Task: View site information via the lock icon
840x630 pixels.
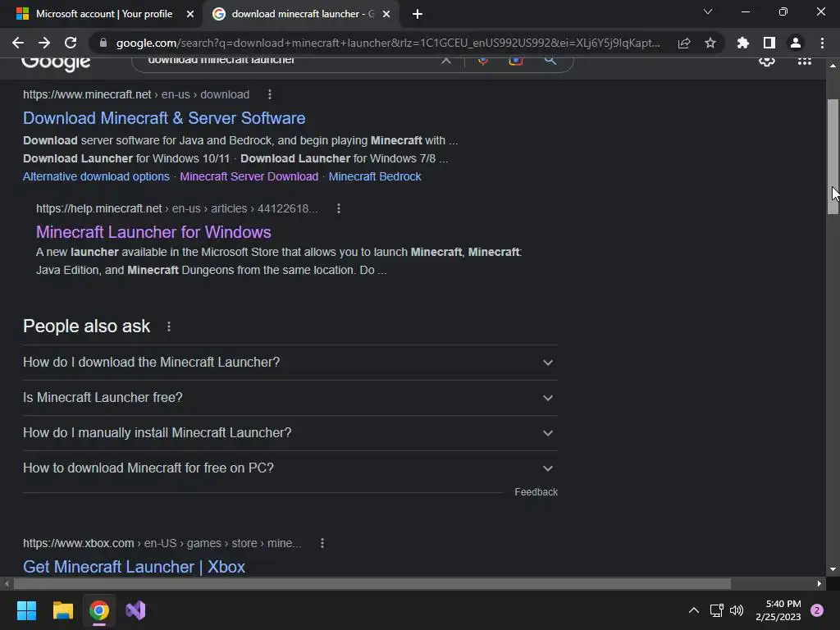Action: [x=103, y=43]
